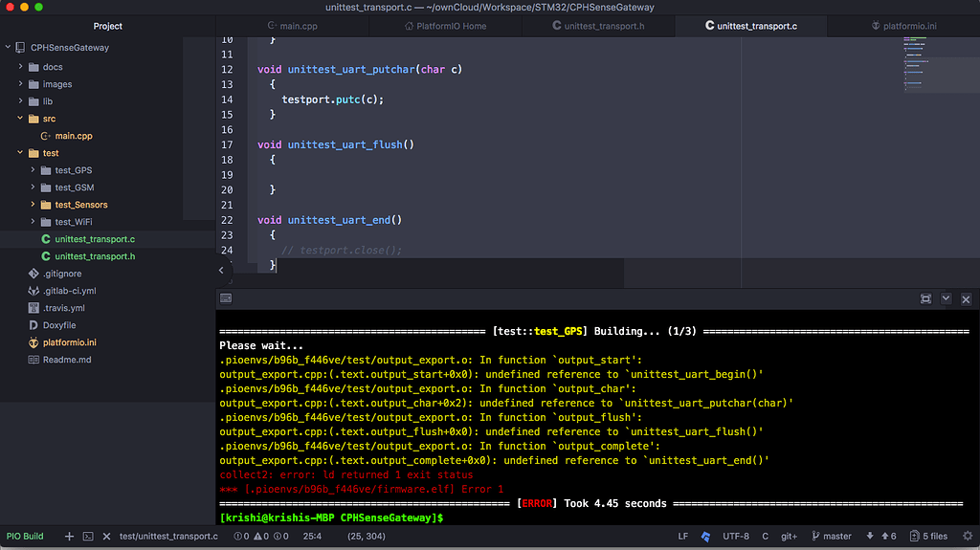Click the git pull down-arrow icon

[869, 537]
